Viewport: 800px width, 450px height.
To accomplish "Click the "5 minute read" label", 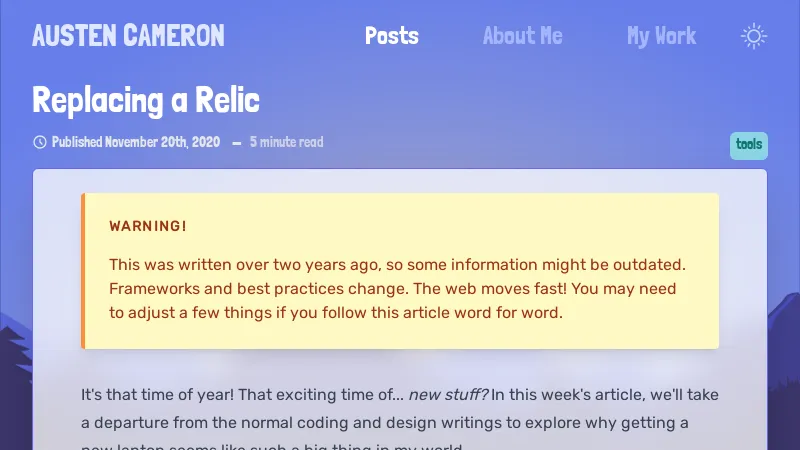I will point(286,142).
